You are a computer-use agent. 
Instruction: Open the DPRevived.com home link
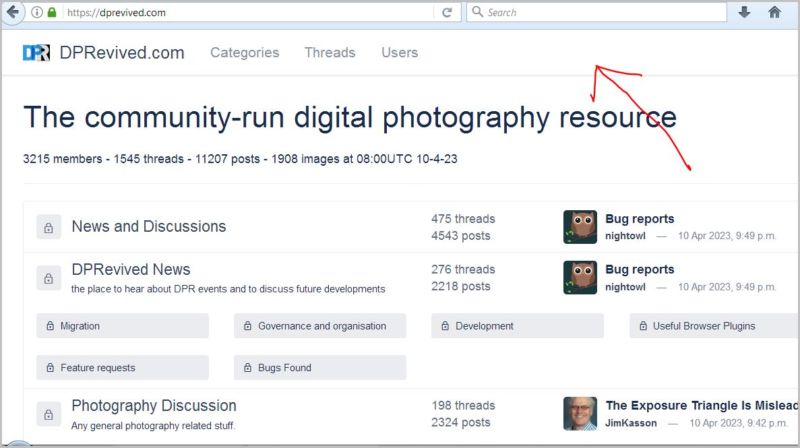click(x=121, y=53)
